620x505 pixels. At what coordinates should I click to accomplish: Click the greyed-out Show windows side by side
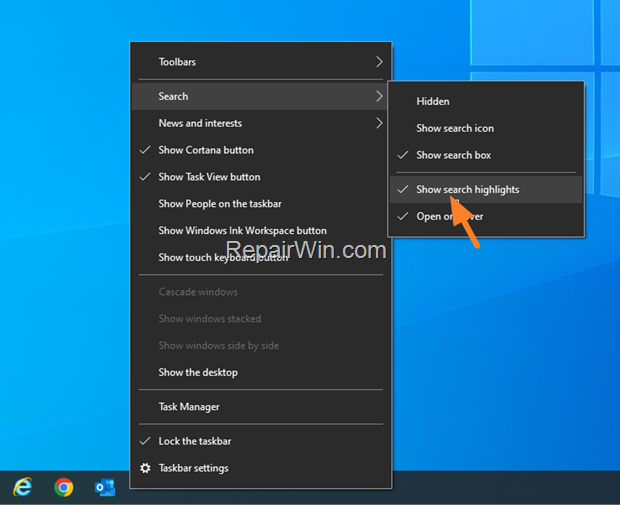[x=261, y=346]
